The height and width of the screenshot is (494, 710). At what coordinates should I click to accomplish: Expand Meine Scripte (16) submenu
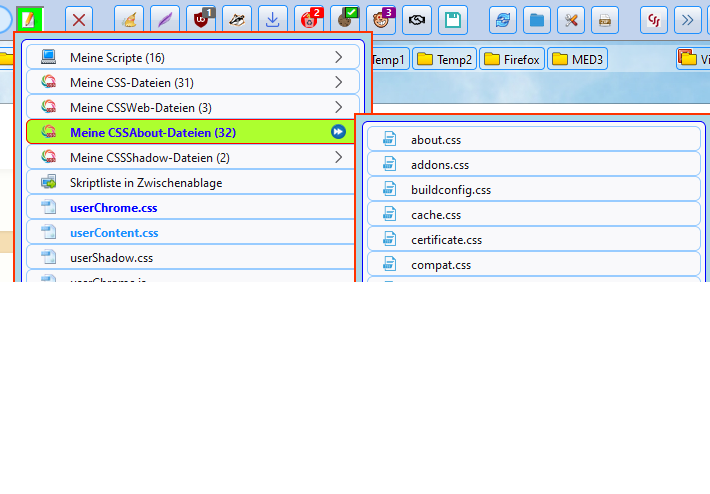[x=192, y=58]
